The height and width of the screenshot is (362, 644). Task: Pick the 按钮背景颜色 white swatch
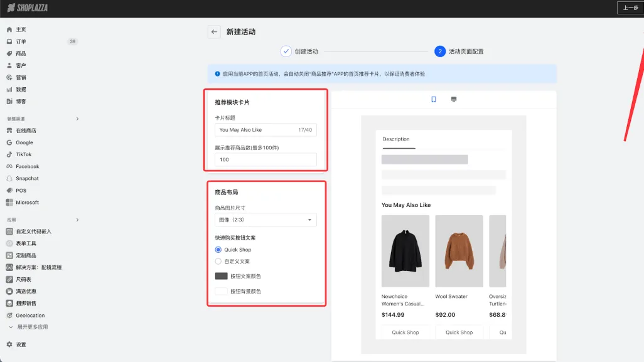coord(221,291)
